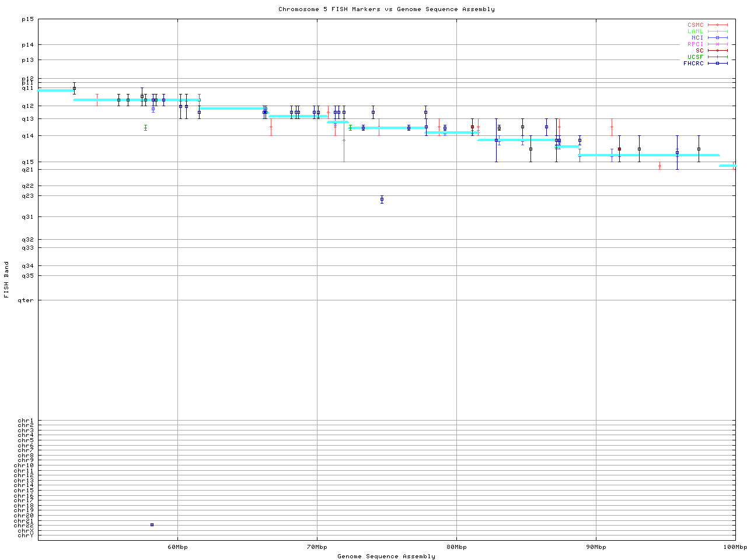This screenshot has height=560, width=747.
Task: Click the Genome Sequence Assembly axis title
Action: 386,556
